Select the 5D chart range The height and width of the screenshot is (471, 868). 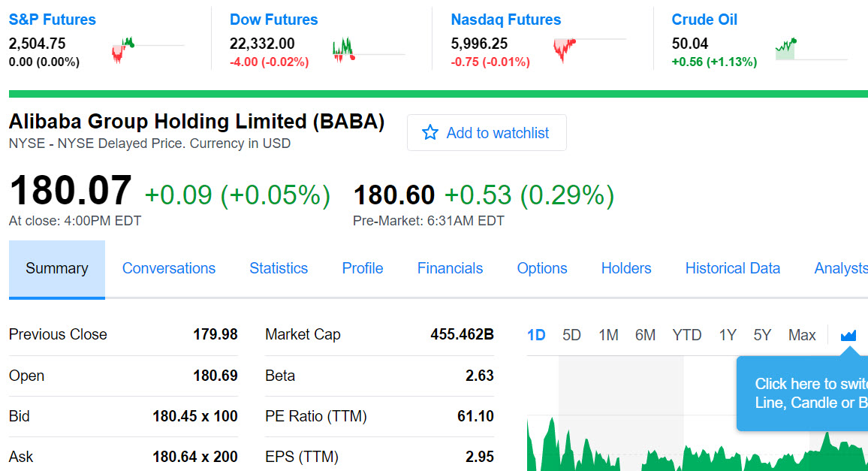pos(571,335)
